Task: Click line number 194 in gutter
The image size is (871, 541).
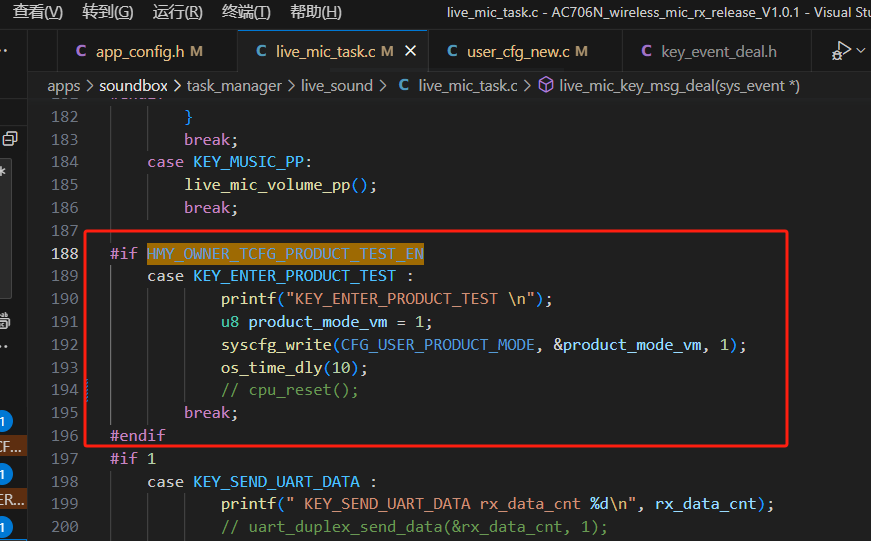Action: point(64,390)
